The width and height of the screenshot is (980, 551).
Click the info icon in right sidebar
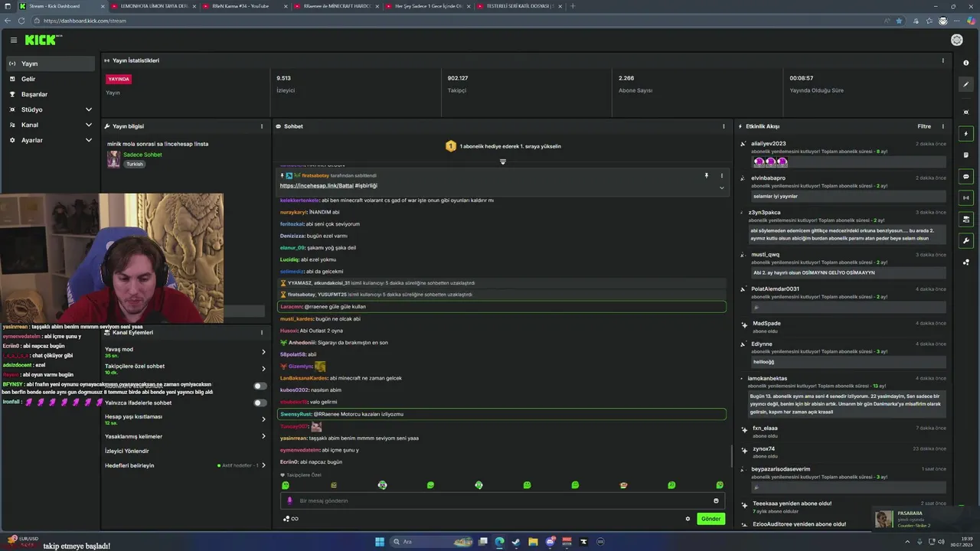[966, 63]
